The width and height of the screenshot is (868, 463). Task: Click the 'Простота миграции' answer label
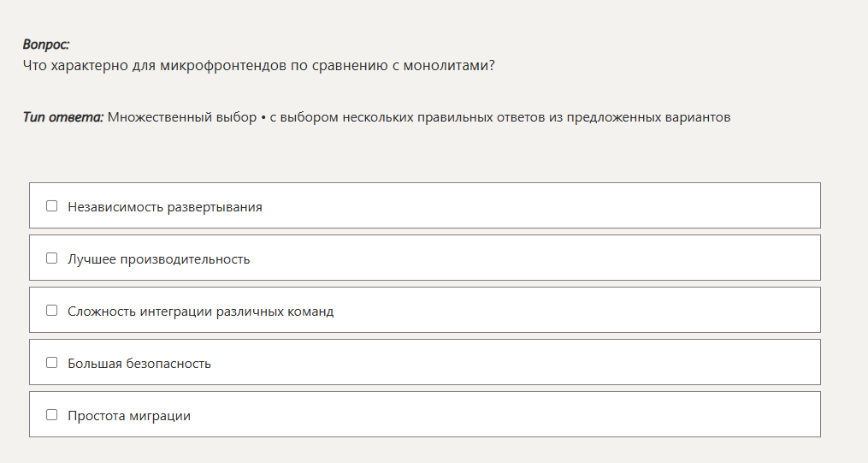tap(128, 416)
